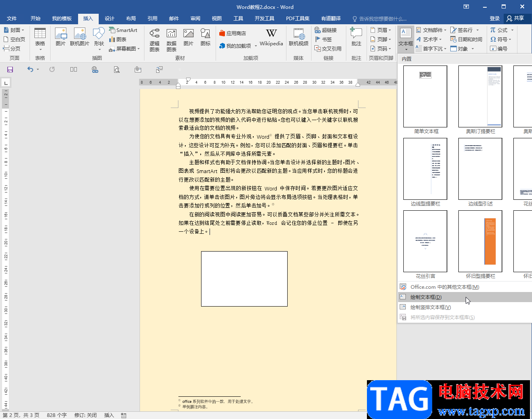Open the Cover Page (封面) menu
532x419 pixels.
14,30
